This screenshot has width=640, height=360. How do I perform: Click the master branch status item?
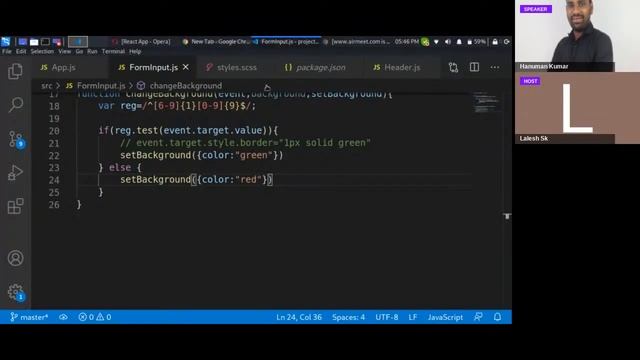tap(29, 317)
